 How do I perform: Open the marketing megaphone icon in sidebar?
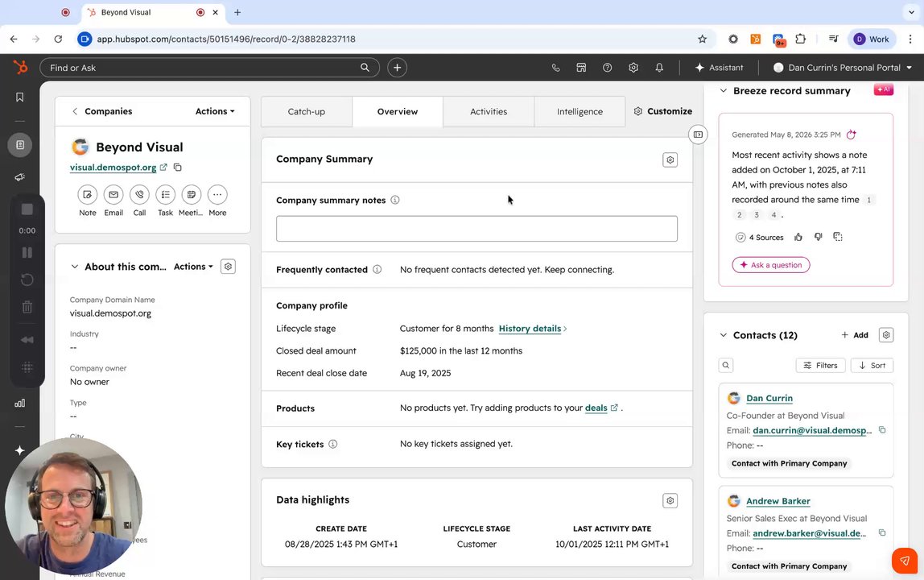tap(19, 177)
